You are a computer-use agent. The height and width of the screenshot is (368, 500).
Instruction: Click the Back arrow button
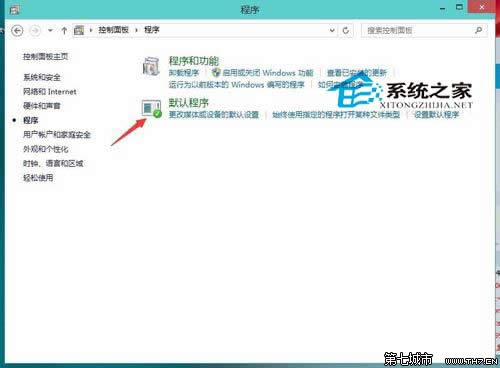click(x=17, y=31)
